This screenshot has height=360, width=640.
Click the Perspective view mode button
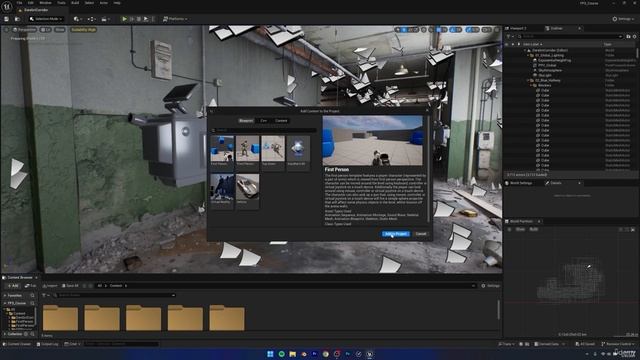click(24, 30)
